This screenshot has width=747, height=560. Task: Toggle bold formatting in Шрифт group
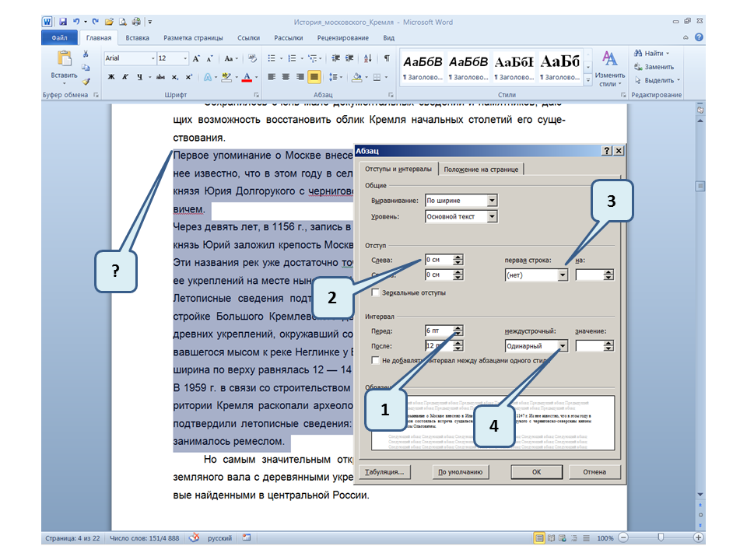[x=111, y=77]
